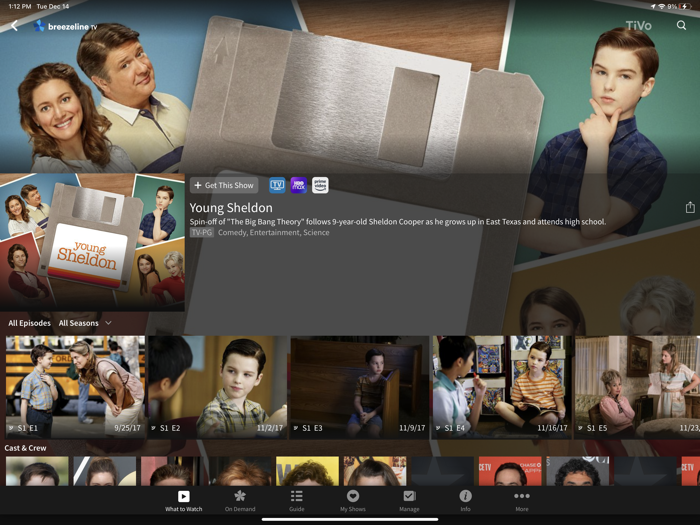
Task: Open the Info tab
Action: point(465,501)
